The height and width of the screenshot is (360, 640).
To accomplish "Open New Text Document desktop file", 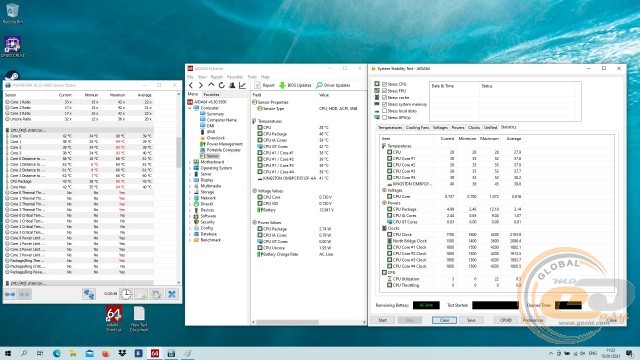I will click(x=139, y=318).
